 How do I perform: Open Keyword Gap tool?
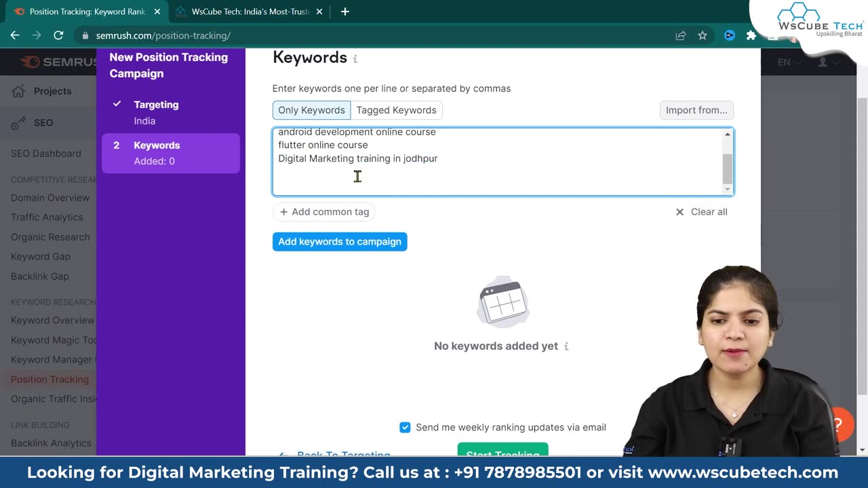[x=40, y=256]
